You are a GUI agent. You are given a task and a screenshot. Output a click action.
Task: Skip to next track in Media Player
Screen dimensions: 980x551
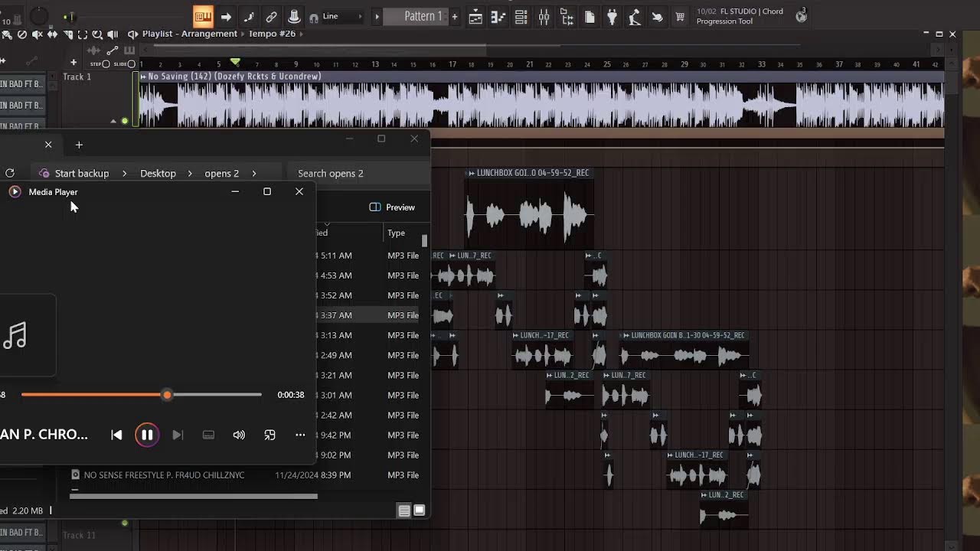pyautogui.click(x=178, y=435)
